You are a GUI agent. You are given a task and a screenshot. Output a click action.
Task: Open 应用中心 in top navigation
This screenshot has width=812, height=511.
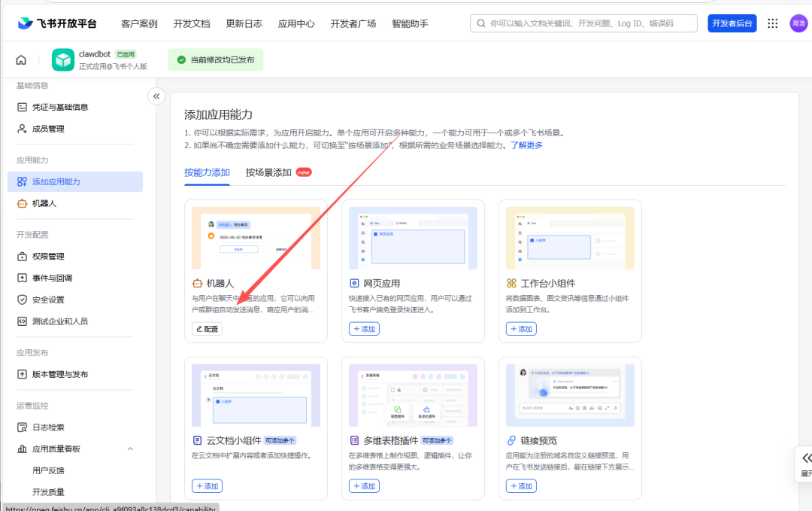(296, 24)
